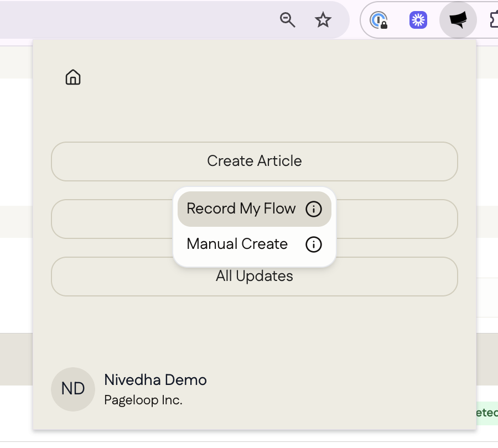Open the Home icon in the popup
Image resolution: width=498 pixels, height=448 pixels.
click(72, 77)
